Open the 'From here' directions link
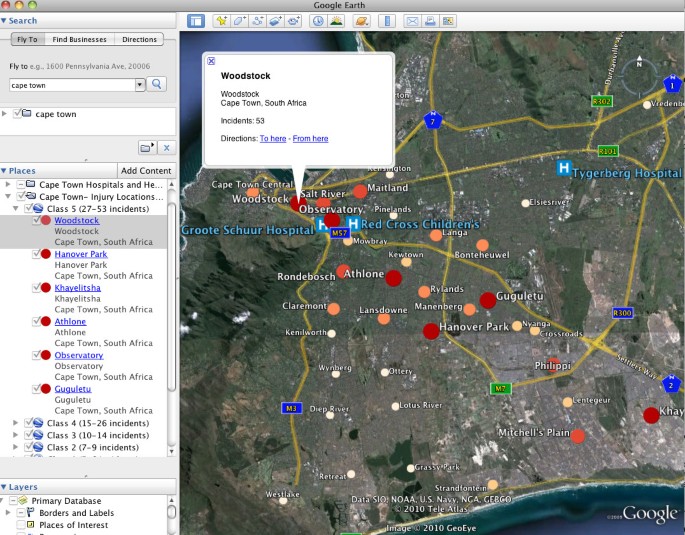This screenshot has height=535, width=685. (x=310, y=138)
